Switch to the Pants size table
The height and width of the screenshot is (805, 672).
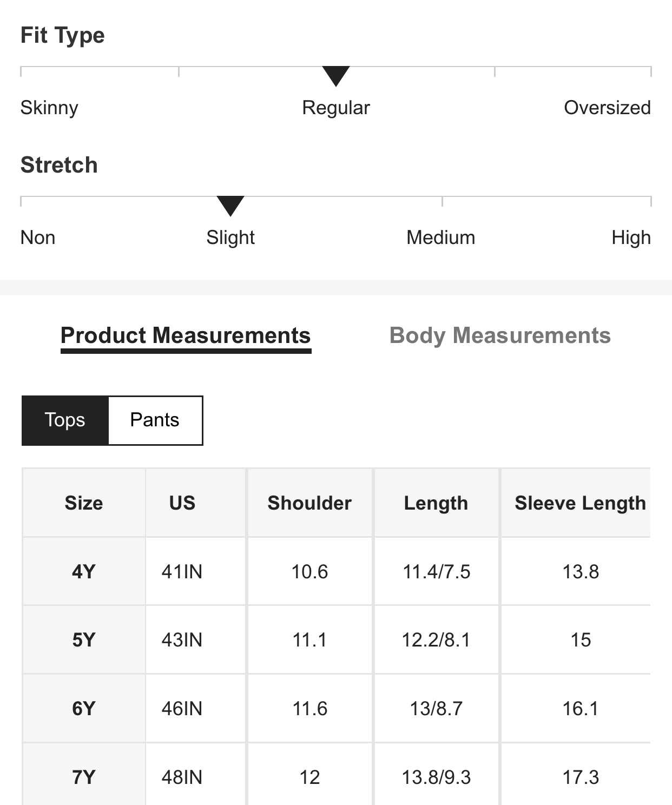tap(155, 420)
